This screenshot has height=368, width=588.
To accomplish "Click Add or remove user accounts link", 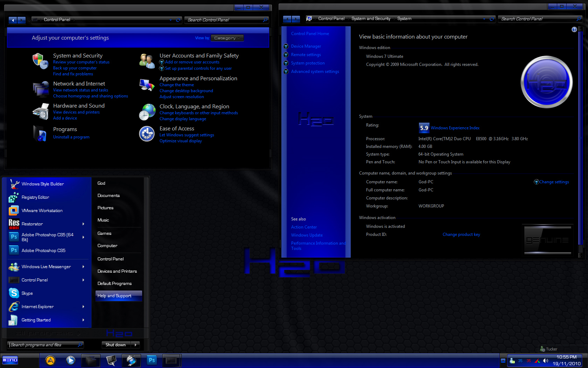I will (192, 62).
